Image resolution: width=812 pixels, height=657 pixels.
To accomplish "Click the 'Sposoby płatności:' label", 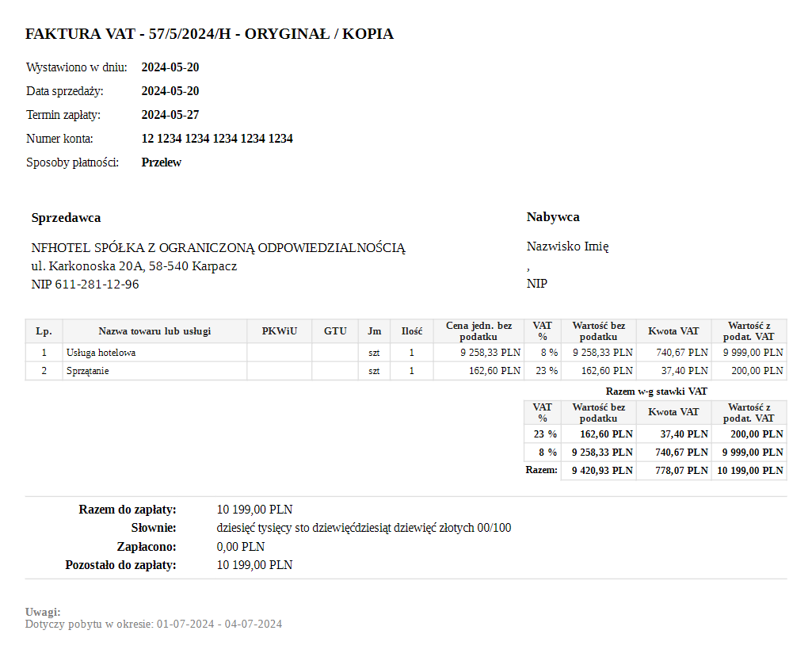I will [x=73, y=162].
